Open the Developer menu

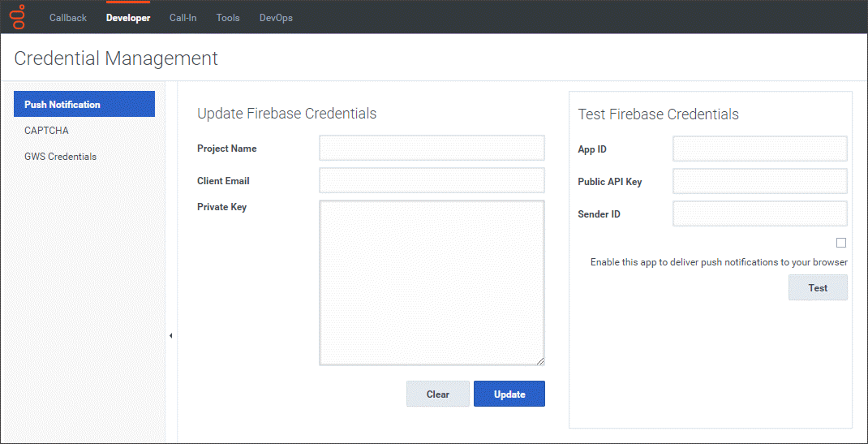coord(128,18)
